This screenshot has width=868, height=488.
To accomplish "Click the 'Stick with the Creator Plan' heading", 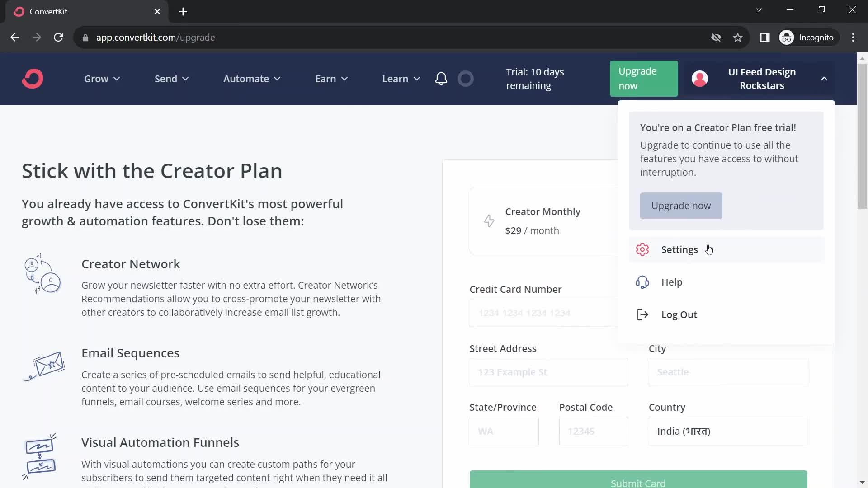I will 152,171.
